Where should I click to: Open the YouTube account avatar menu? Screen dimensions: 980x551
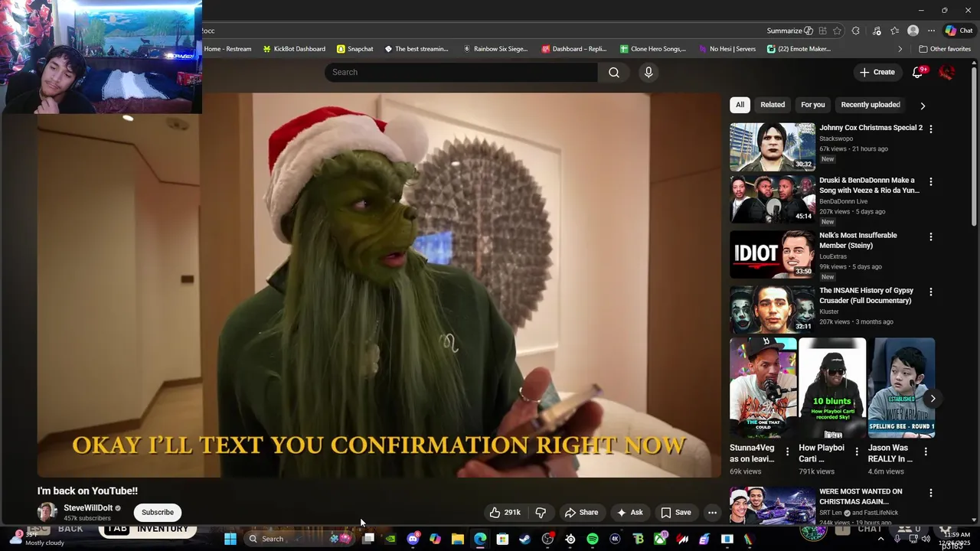click(947, 72)
